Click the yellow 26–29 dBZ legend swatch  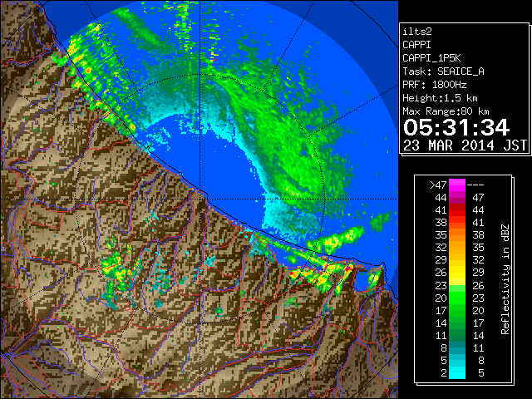tap(457, 273)
